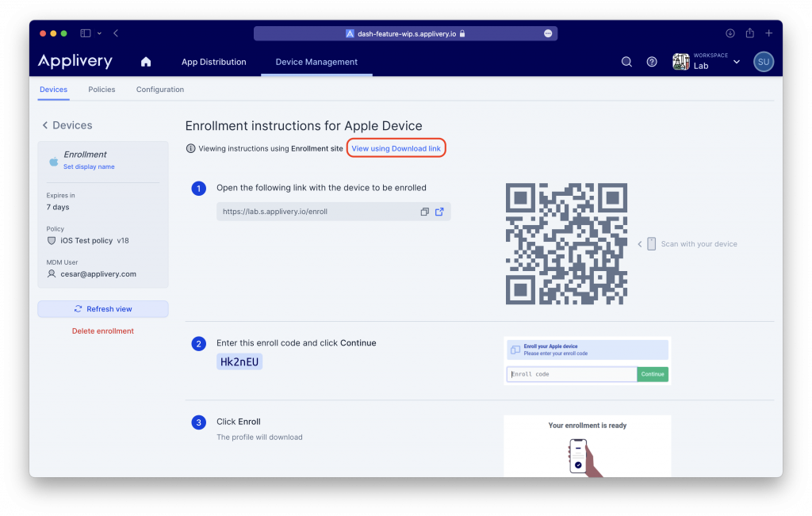Click the enroll code Hk2nEU

point(239,361)
